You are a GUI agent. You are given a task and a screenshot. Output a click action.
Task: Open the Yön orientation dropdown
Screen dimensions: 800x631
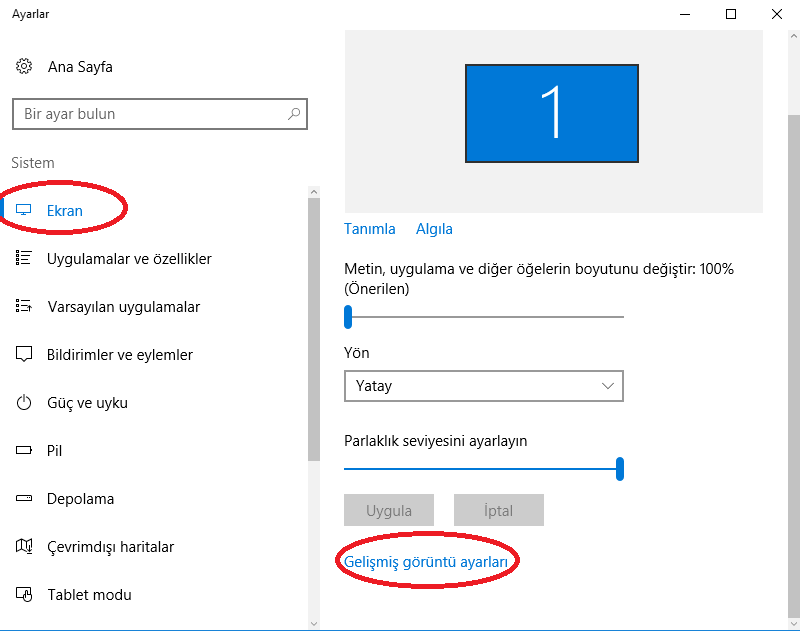(483, 386)
